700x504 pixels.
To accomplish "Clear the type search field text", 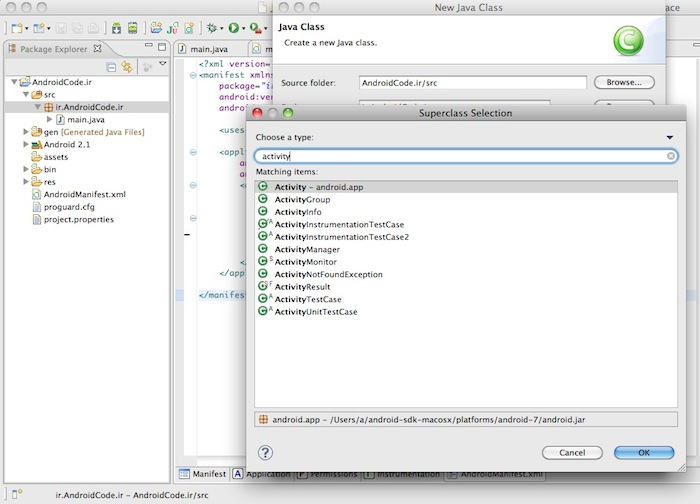I will pos(671,157).
